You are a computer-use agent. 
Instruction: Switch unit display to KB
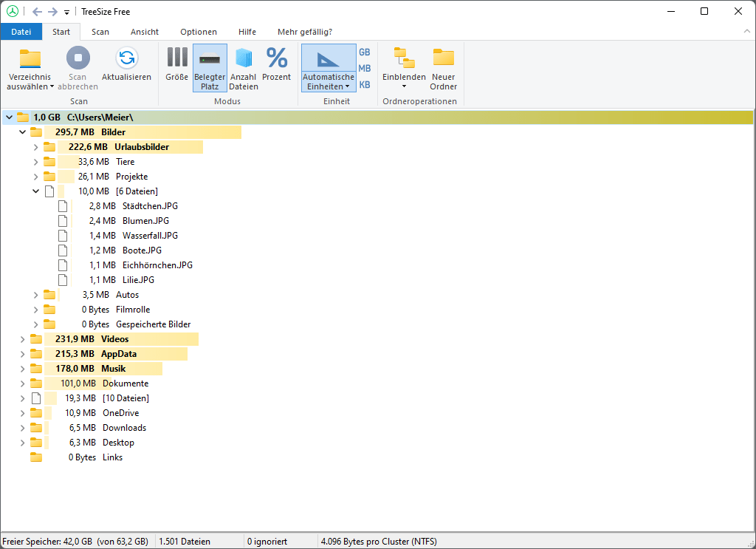(365, 83)
